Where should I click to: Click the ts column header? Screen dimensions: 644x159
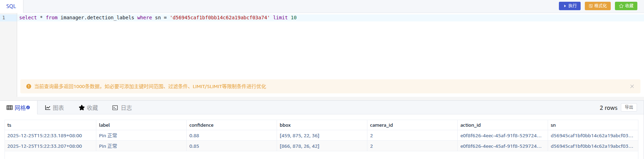coord(9,125)
